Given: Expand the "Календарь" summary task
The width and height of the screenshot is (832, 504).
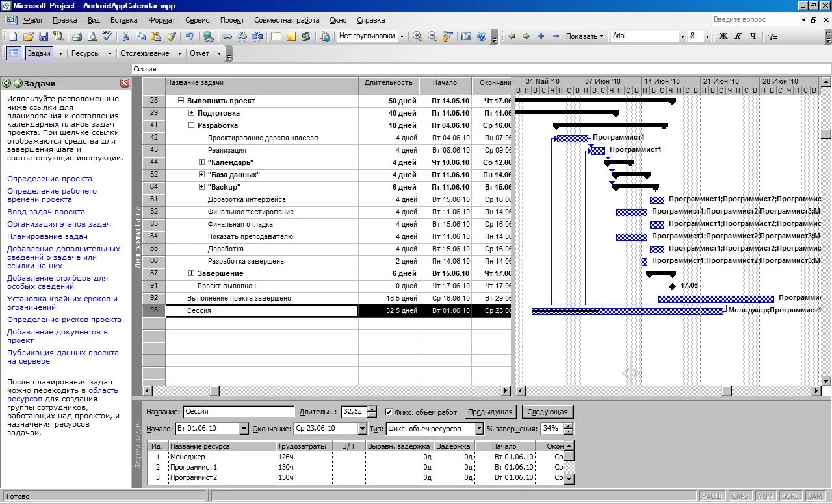Looking at the screenshot, I should pyautogui.click(x=201, y=162).
